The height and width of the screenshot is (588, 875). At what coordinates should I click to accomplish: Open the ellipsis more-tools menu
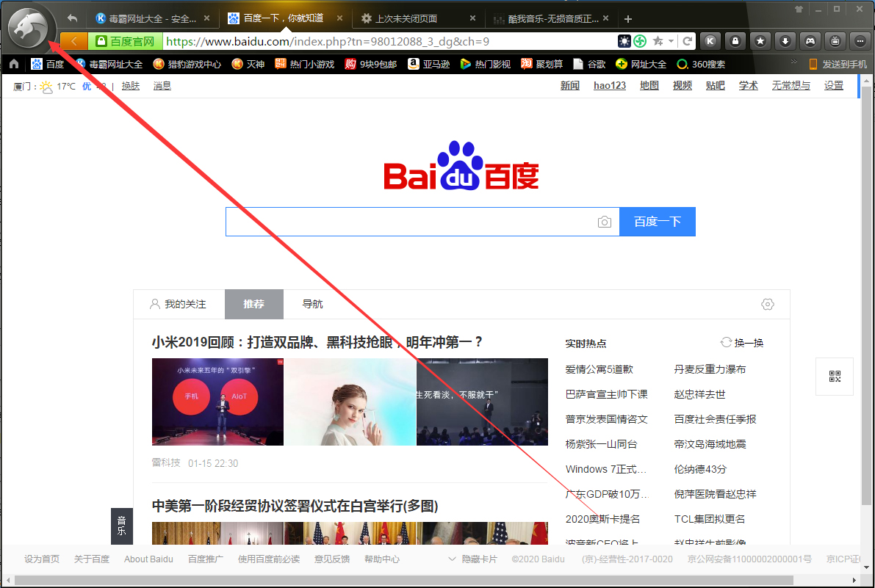tap(860, 41)
